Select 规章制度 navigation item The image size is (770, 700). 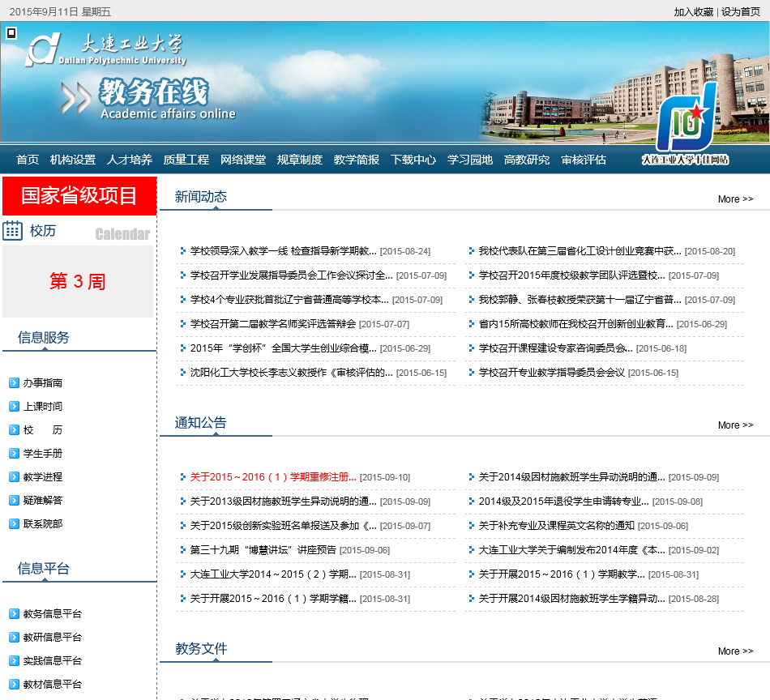300,160
